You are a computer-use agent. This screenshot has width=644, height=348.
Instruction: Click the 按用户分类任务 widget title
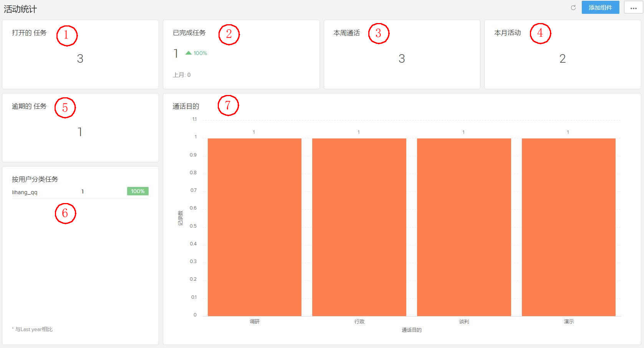coord(35,179)
